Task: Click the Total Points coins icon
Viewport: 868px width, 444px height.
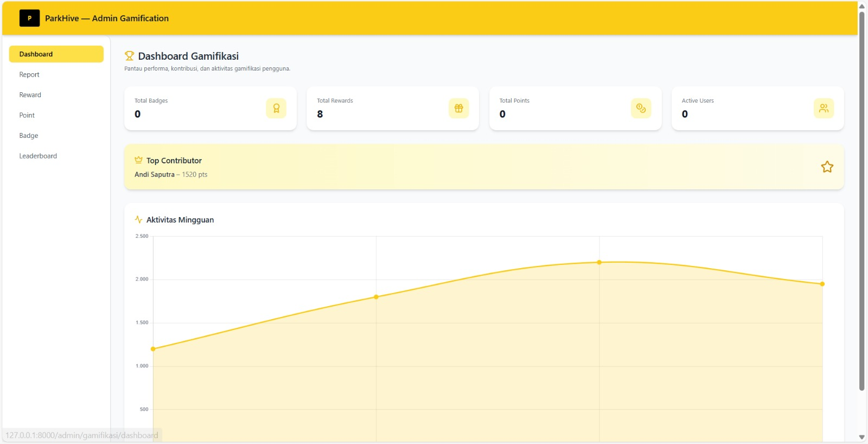Action: [641, 108]
